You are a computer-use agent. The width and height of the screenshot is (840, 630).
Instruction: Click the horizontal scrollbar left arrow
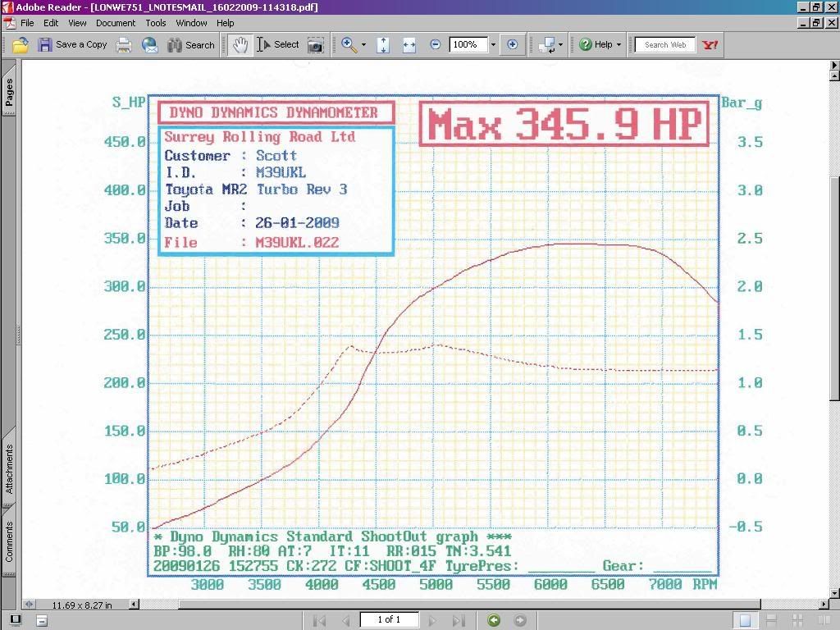134,605
